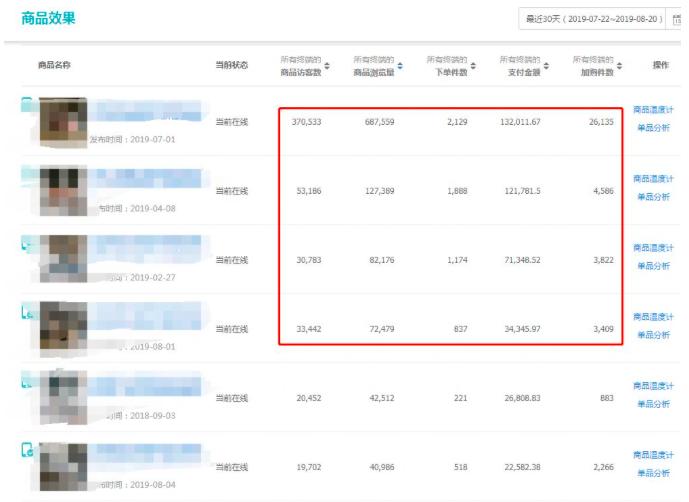Open 单品分析 for the 2019-08-01 product
The height and width of the screenshot is (502, 689).
click(653, 335)
